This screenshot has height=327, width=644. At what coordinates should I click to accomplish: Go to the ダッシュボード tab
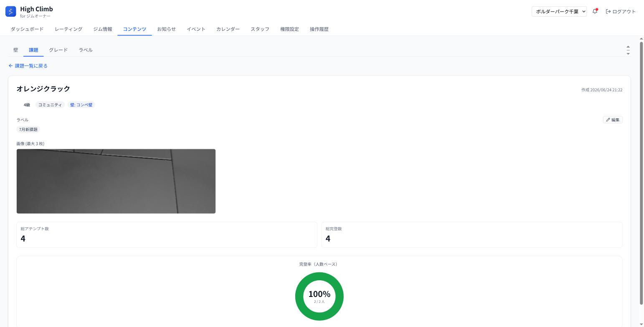(x=27, y=29)
